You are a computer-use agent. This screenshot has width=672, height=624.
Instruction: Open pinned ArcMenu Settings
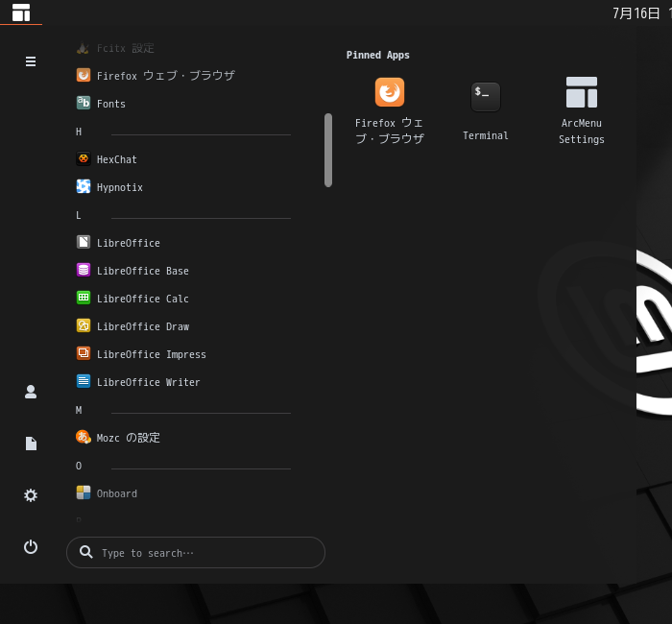pos(581,111)
